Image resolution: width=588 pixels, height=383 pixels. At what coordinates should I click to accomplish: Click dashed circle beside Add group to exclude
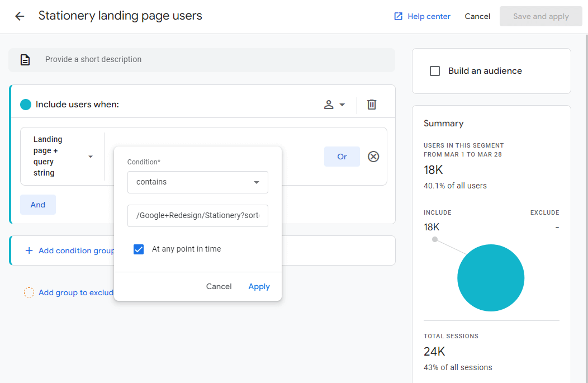pos(29,292)
